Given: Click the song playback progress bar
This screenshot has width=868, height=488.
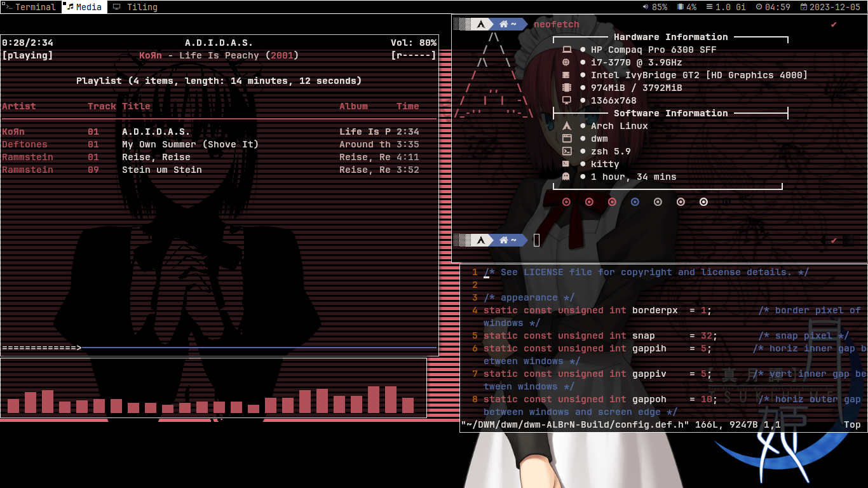Looking at the screenshot, I should click(219, 348).
